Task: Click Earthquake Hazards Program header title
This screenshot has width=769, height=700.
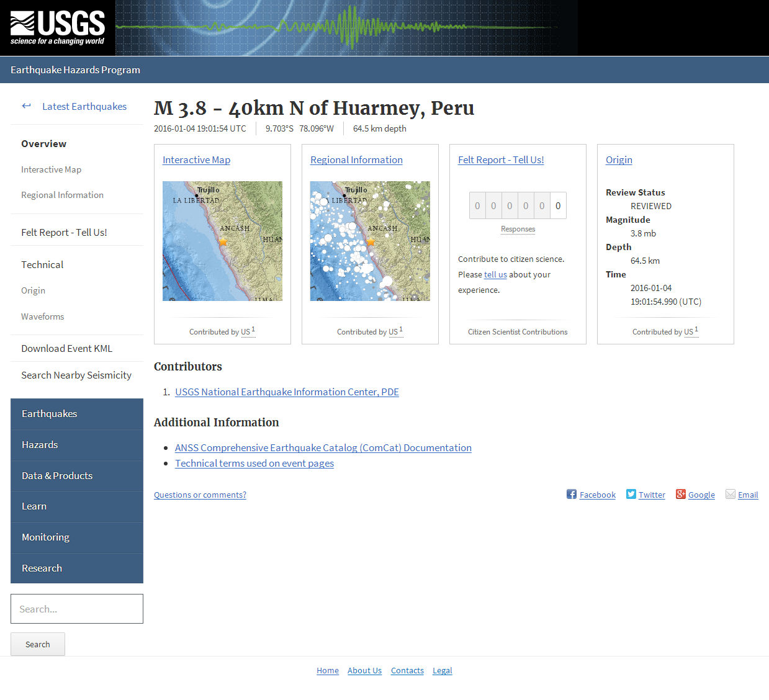Action: coord(75,70)
